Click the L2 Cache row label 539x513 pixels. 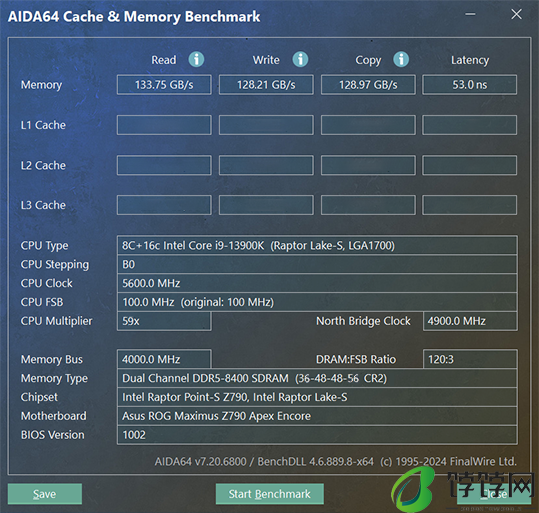click(43, 165)
